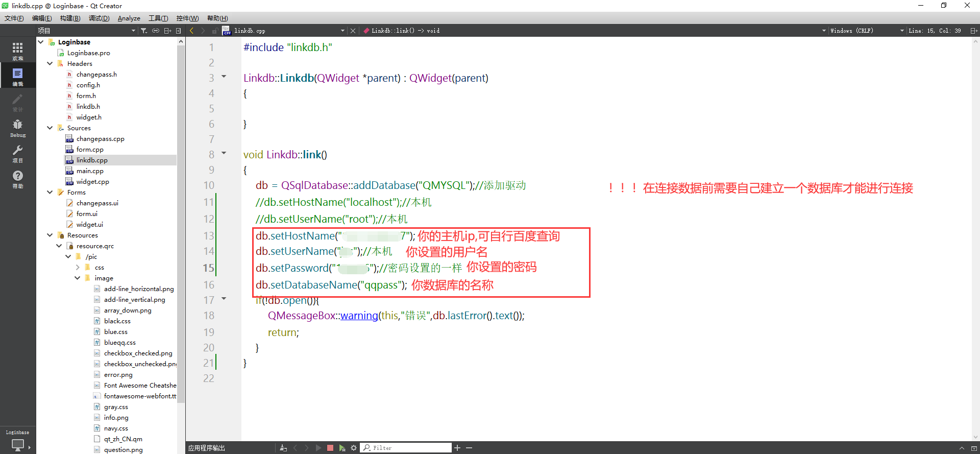The image size is (980, 454).
Task: Toggle synchronize with editor link icon
Action: point(156,31)
